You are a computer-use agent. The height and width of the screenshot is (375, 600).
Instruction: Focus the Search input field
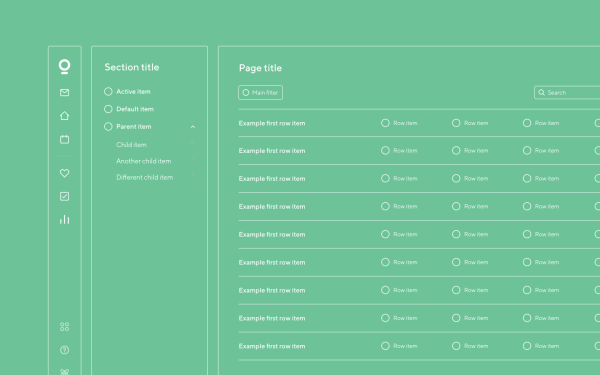567,93
